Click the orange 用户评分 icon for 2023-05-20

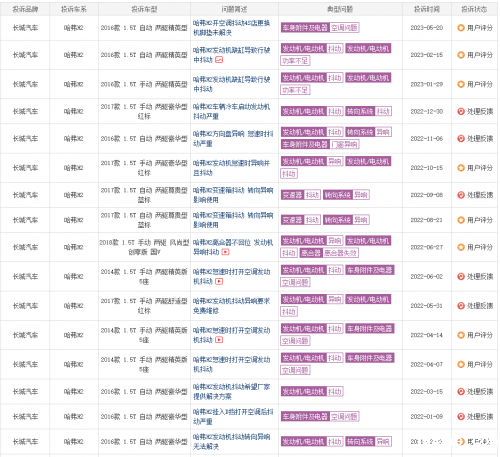point(461,28)
